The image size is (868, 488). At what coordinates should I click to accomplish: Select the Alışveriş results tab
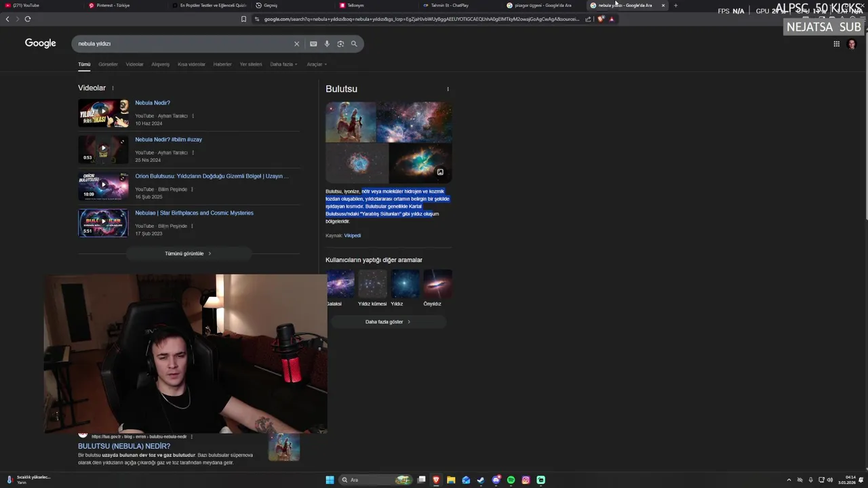tap(160, 64)
